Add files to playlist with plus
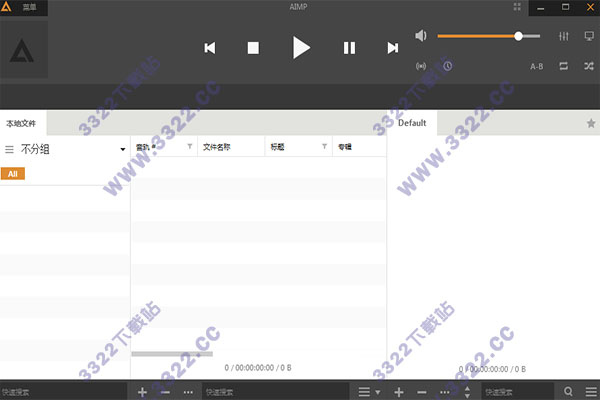Image resolution: width=600 pixels, height=400 pixels. [x=399, y=392]
